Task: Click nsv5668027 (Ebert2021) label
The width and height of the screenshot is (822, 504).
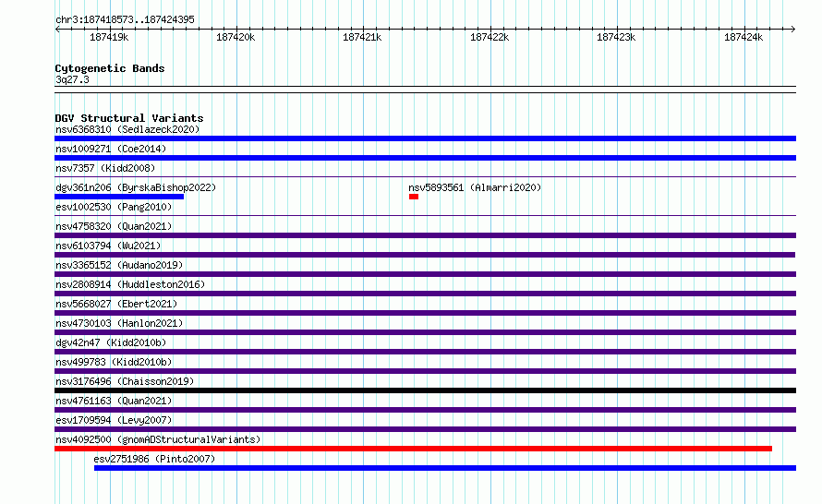Action: (116, 304)
